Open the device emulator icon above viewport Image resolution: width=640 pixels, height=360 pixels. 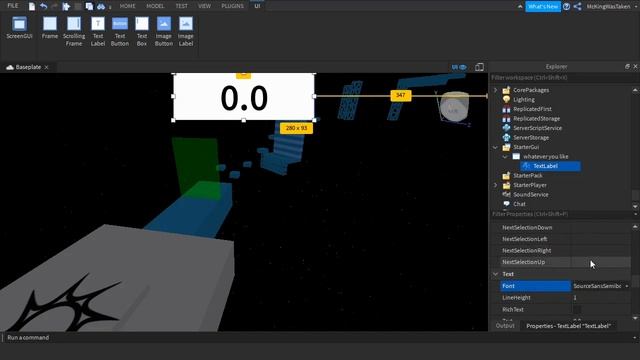pyautogui.click(x=480, y=67)
